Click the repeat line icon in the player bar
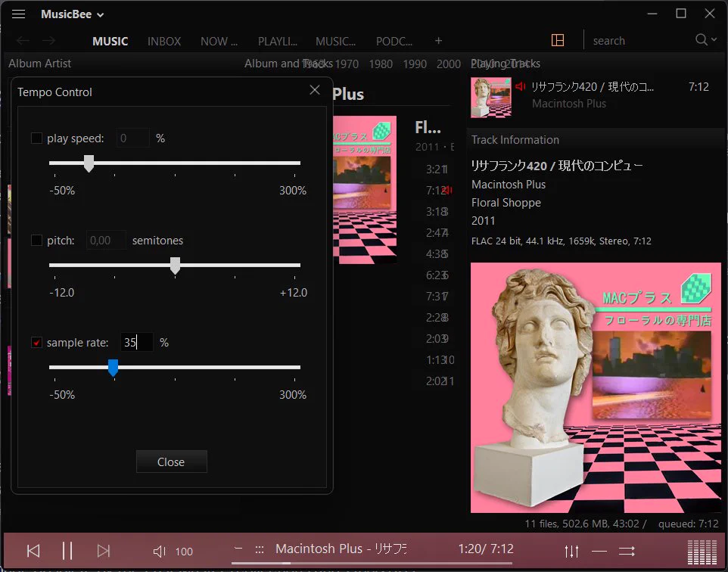The image size is (728, 572). click(599, 551)
